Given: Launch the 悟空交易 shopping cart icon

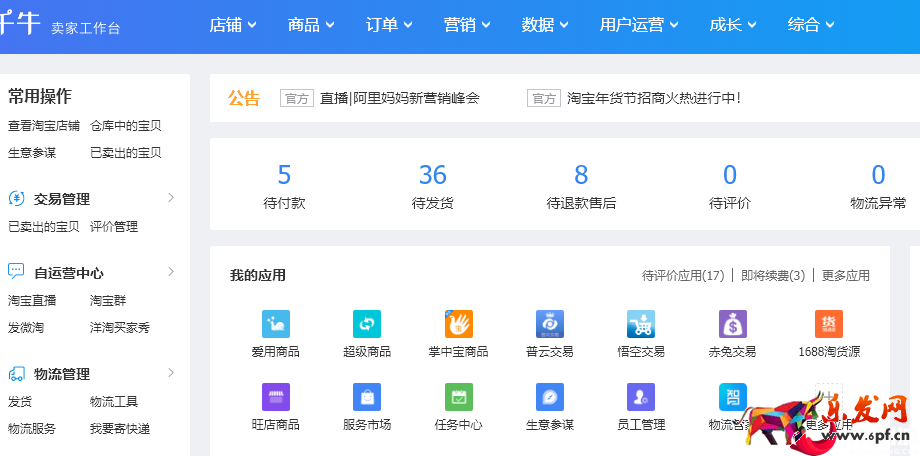Looking at the screenshot, I should pyautogui.click(x=641, y=324).
